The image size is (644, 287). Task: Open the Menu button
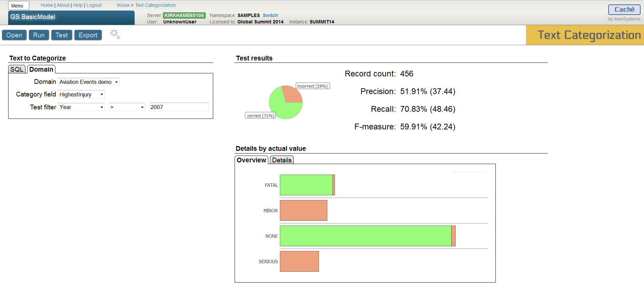coord(18,6)
